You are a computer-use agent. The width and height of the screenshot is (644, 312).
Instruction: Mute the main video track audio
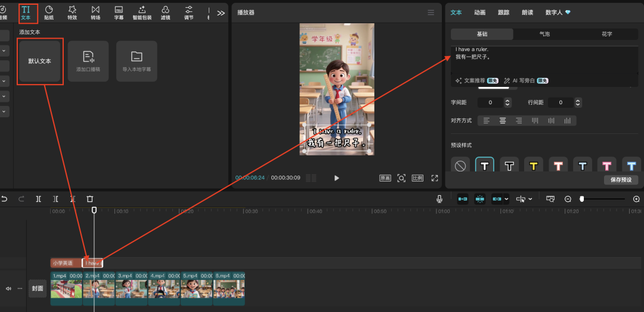click(x=8, y=288)
